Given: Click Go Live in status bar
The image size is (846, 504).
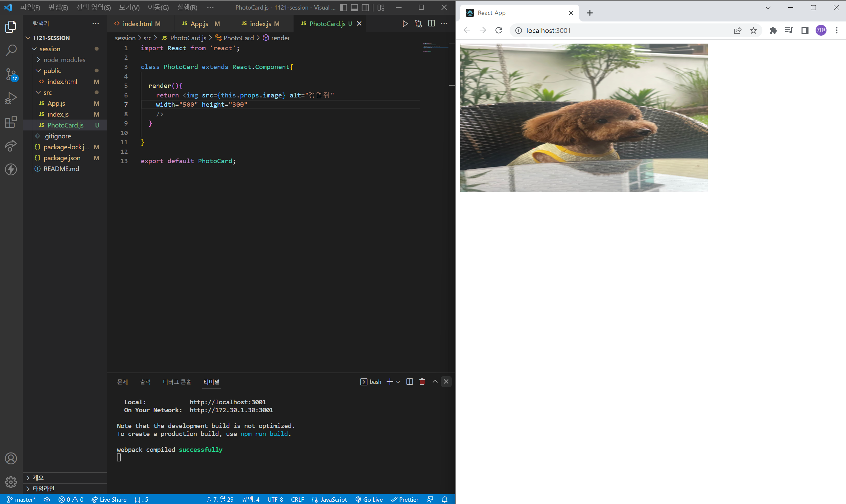Looking at the screenshot, I should 369,499.
